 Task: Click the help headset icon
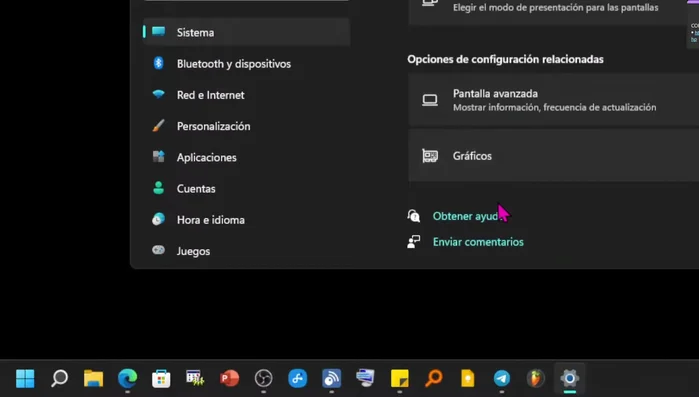coord(413,216)
